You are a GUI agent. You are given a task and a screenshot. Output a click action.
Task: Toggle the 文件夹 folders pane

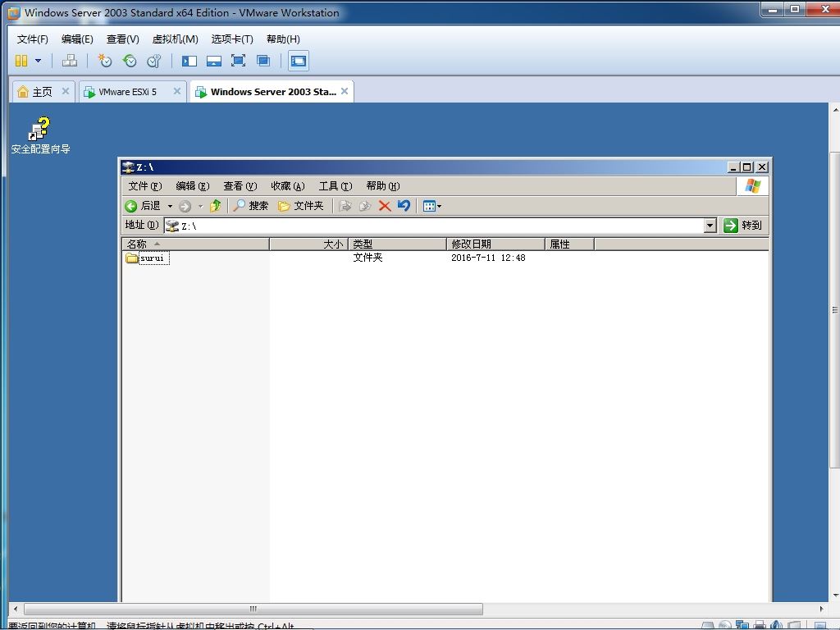click(301, 206)
